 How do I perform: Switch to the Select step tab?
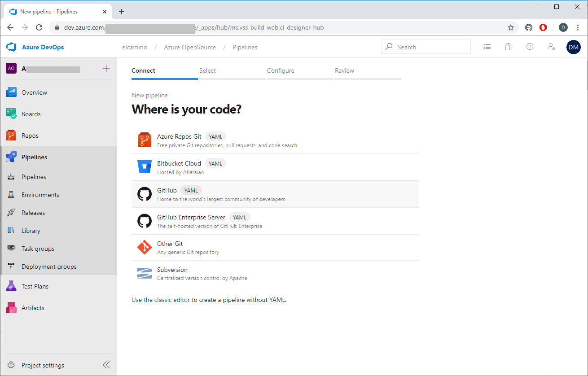pos(207,70)
